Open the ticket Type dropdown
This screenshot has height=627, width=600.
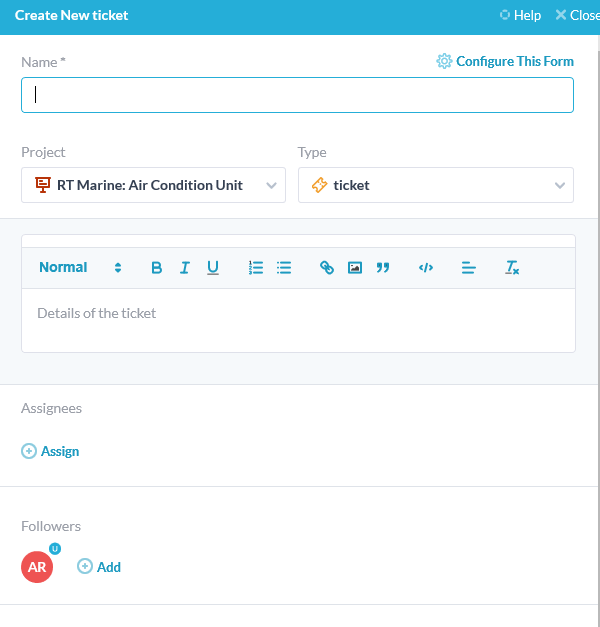point(435,185)
